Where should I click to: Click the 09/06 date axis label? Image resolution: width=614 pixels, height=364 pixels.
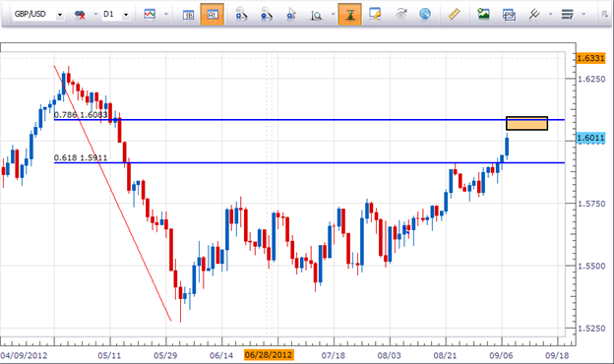501,355
